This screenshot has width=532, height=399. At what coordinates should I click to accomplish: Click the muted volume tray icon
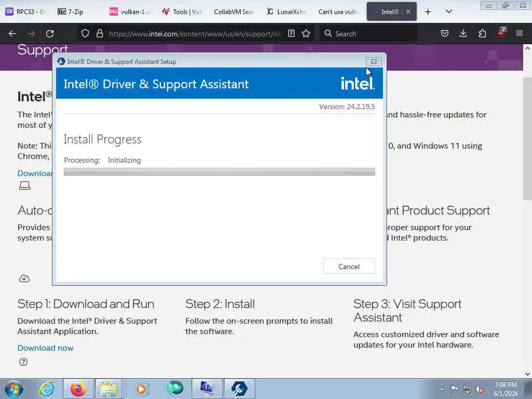click(x=480, y=389)
